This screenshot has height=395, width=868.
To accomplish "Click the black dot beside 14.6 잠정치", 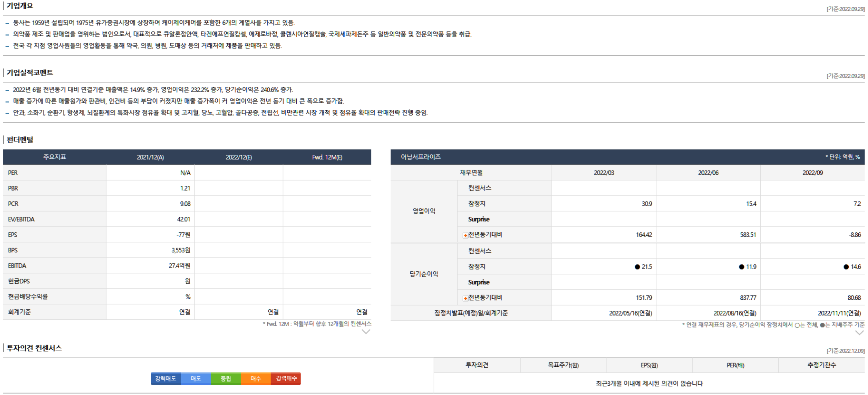I will point(846,267).
